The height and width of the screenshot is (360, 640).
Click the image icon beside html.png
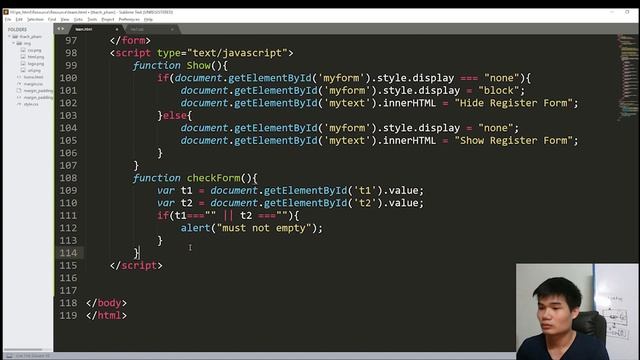[23, 57]
